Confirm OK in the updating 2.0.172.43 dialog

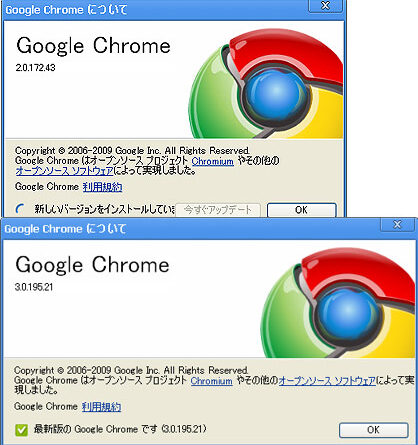(302, 210)
